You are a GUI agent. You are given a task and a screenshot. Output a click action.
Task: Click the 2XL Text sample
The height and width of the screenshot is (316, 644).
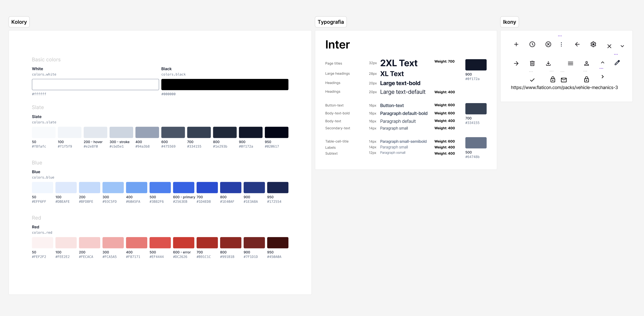click(x=399, y=63)
